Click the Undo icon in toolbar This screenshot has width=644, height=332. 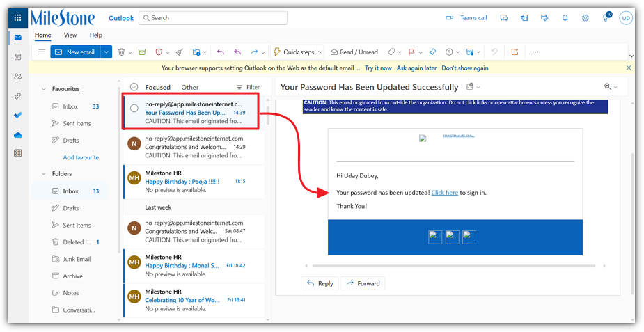pyautogui.click(x=494, y=52)
